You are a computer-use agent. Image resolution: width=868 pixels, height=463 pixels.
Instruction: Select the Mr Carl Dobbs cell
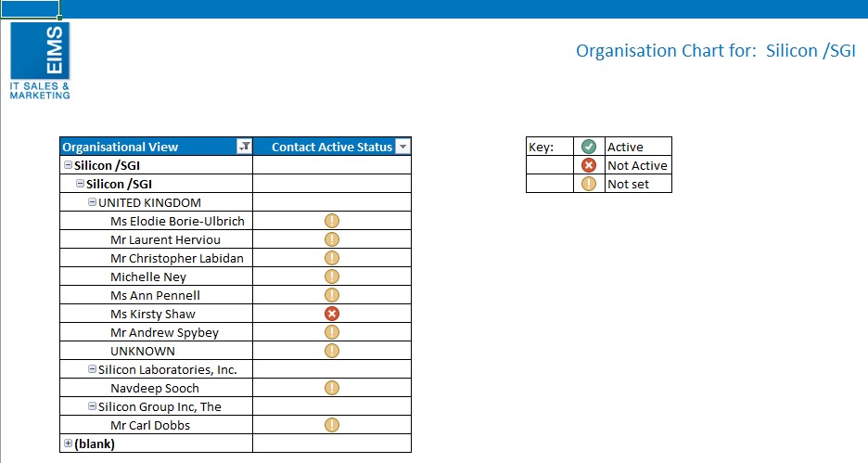coord(156,425)
